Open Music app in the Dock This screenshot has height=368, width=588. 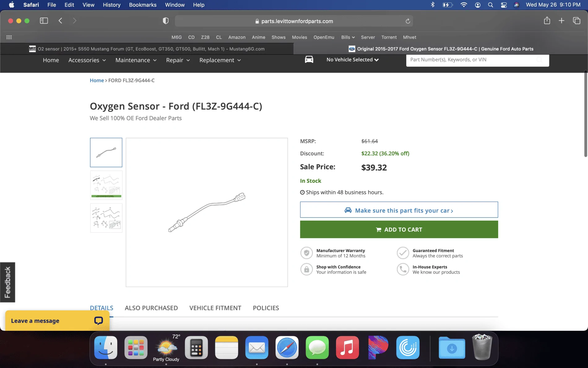(x=347, y=348)
